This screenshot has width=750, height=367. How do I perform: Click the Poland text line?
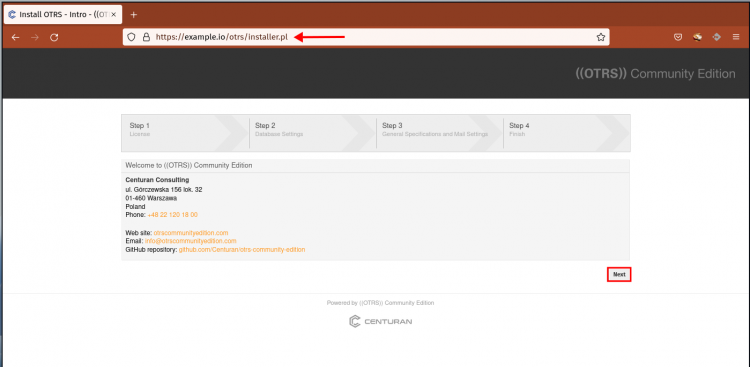click(x=135, y=207)
